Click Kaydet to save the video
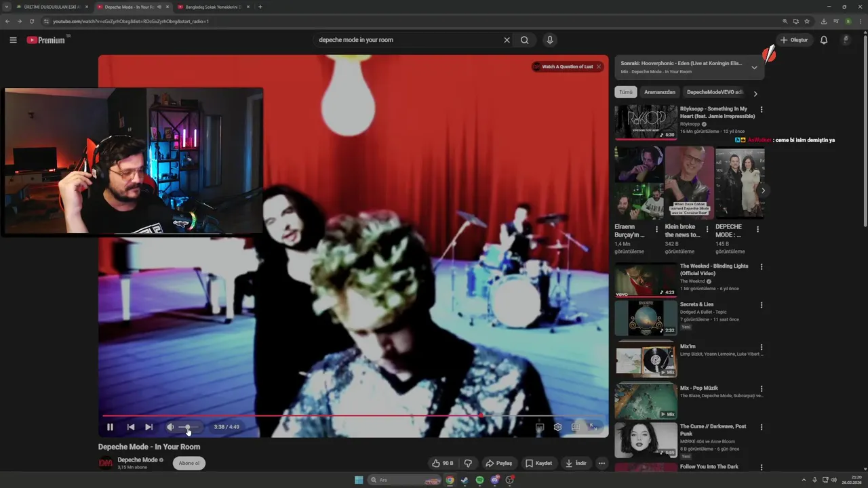This screenshot has width=868, height=488. click(539, 464)
